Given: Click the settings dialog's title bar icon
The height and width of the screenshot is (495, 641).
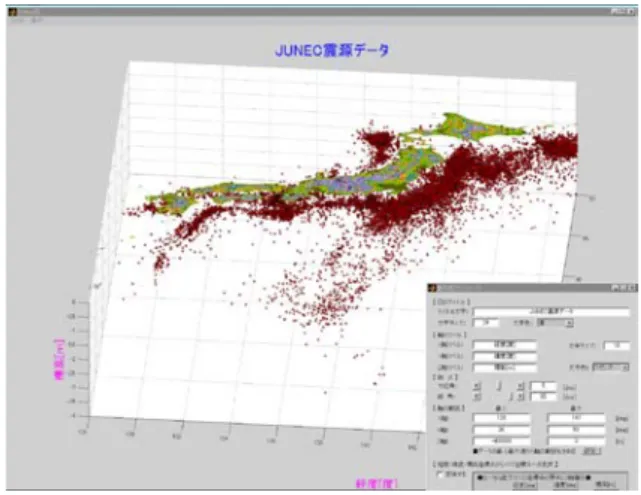Looking at the screenshot, I should 433,288.
